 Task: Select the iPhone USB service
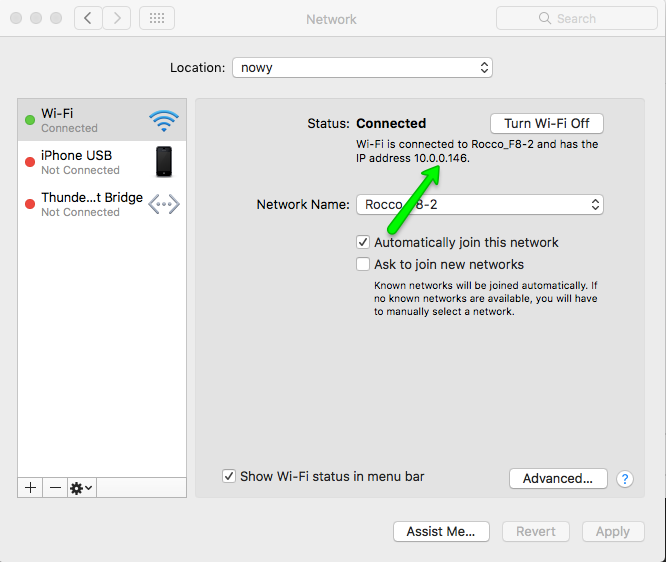pyautogui.click(x=102, y=162)
